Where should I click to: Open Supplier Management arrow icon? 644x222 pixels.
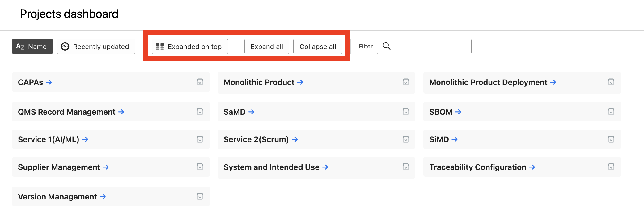106,167
